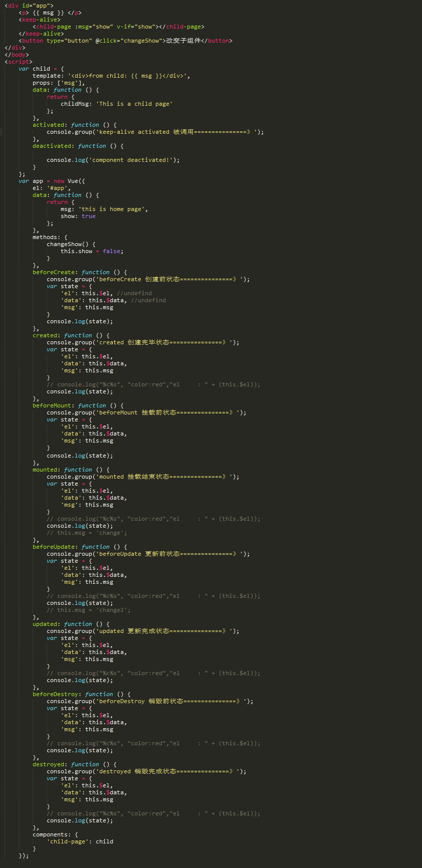Click the 'this.show = false;' statement

tap(92, 251)
